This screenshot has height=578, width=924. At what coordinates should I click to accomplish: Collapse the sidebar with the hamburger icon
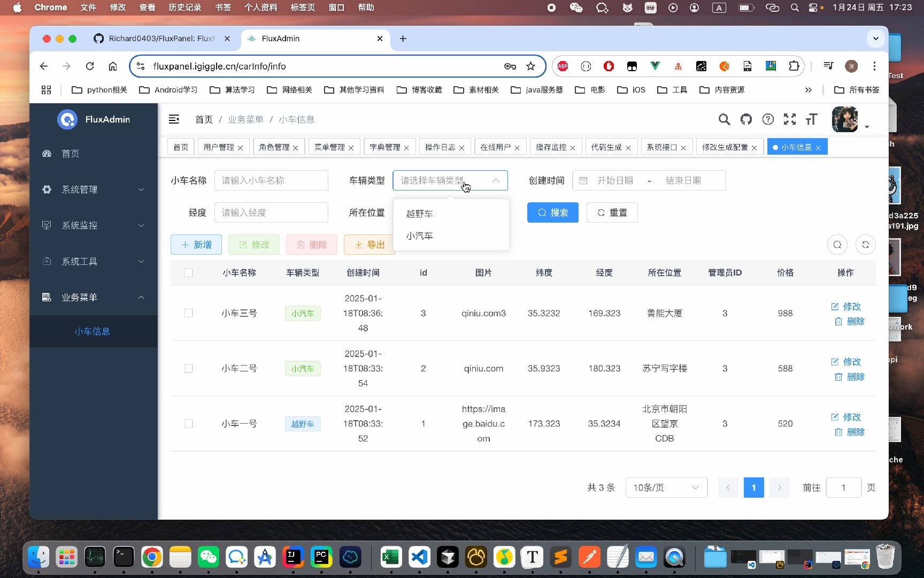tap(174, 119)
